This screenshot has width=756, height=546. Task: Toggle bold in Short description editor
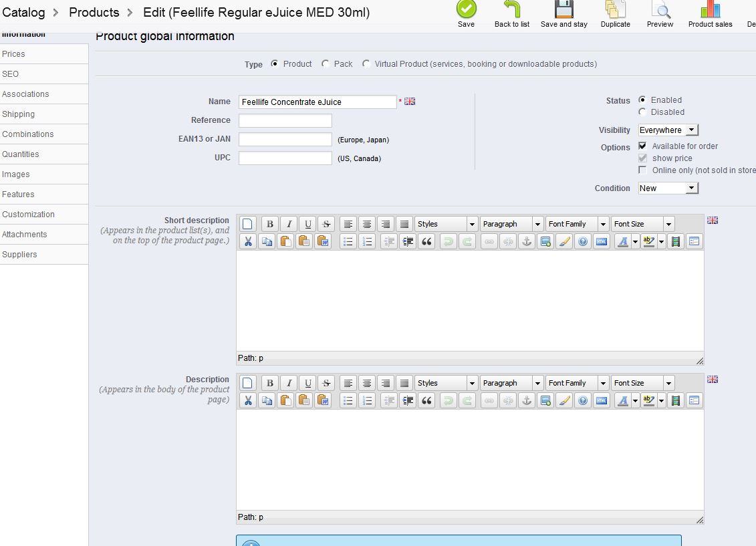[x=270, y=224]
